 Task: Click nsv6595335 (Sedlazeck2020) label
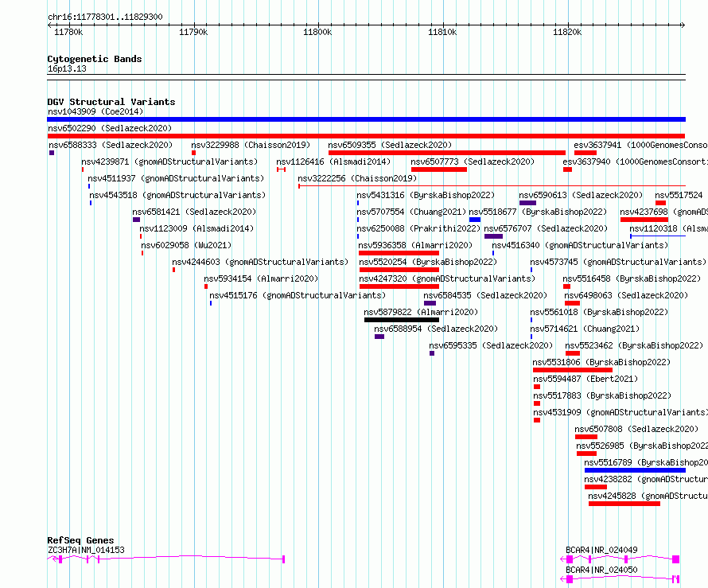(x=491, y=345)
